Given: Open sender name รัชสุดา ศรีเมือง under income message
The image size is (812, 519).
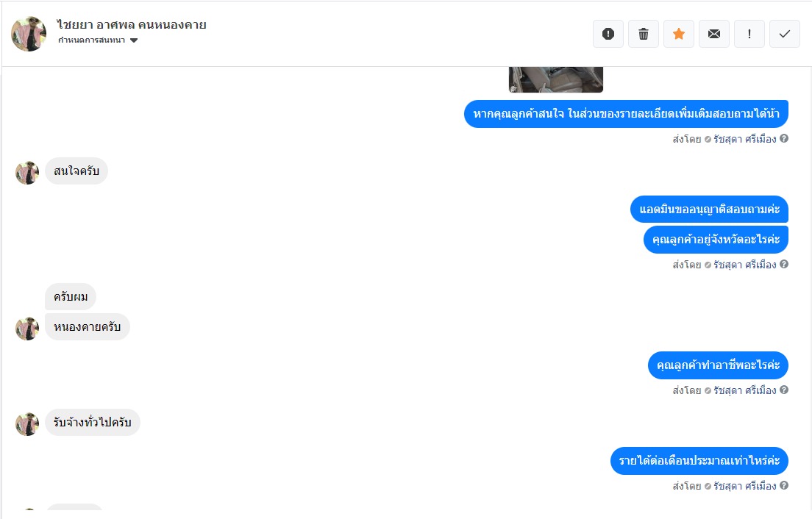Looking at the screenshot, I should 744,486.
